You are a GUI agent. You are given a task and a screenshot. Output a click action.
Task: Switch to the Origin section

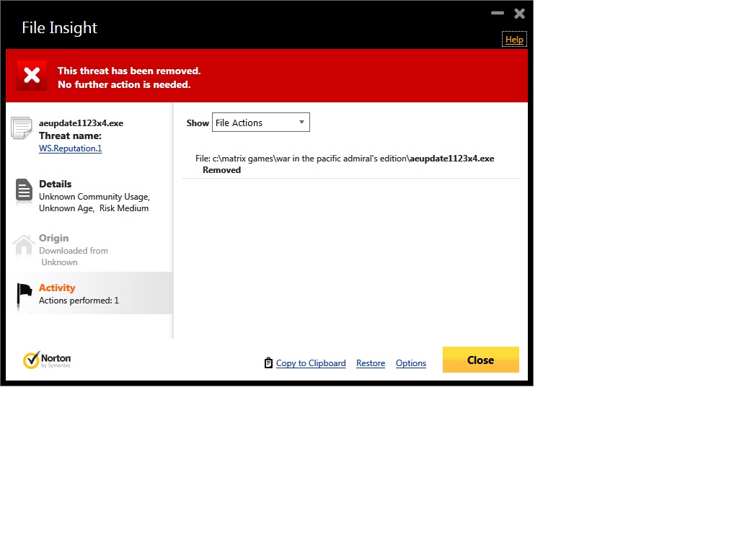[x=89, y=249]
